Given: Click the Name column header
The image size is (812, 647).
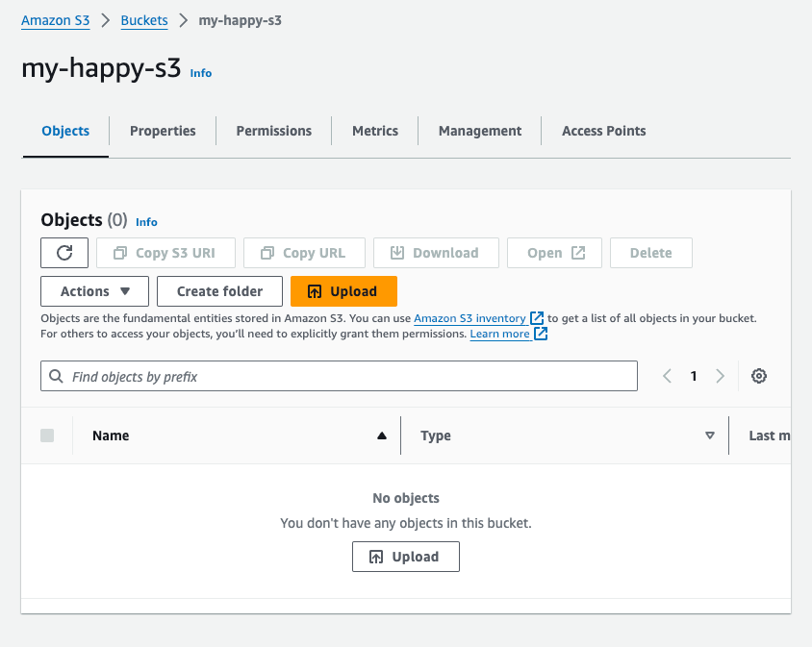Looking at the screenshot, I should click(111, 435).
